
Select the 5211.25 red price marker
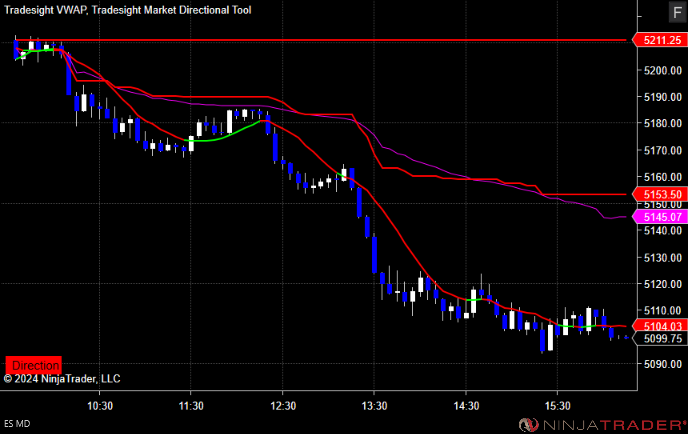click(x=660, y=40)
